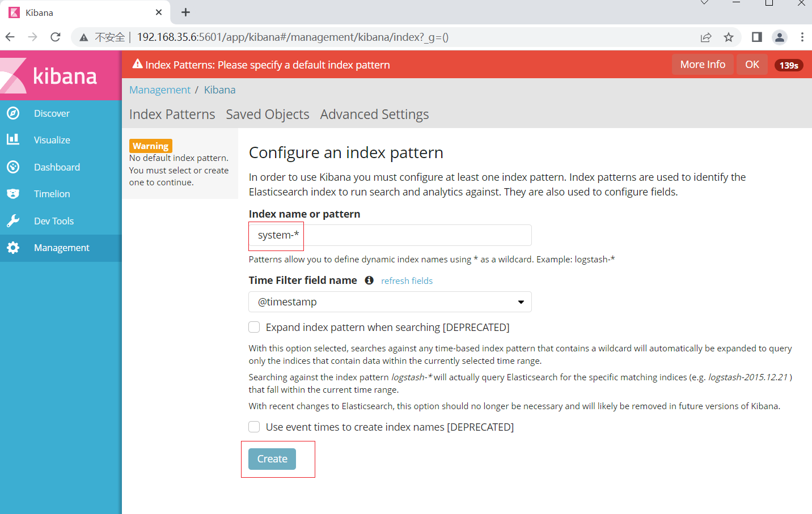Open Visualize in the side menu

[61, 140]
